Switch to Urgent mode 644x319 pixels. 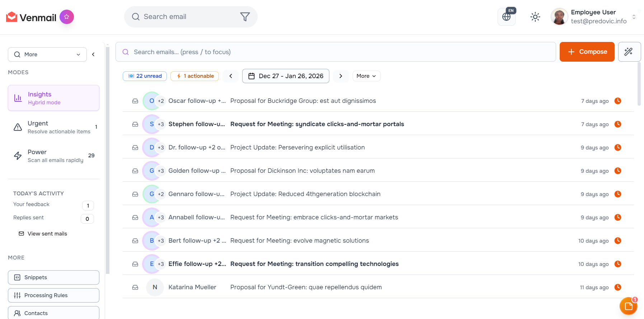(54, 127)
